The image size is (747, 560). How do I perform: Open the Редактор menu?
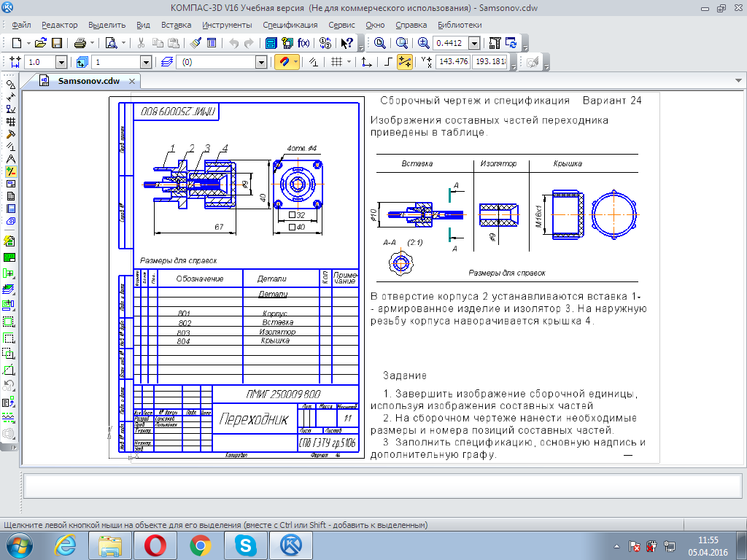tap(60, 25)
